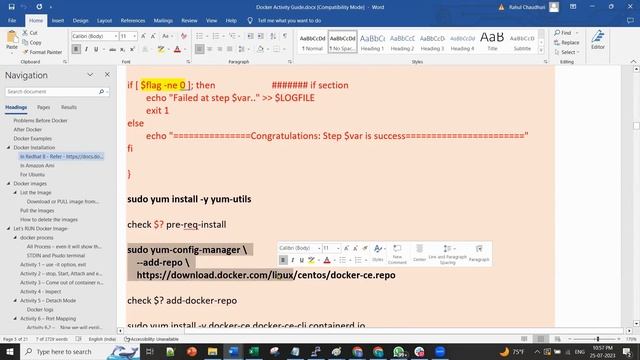The image size is (640, 360).
Task: Toggle Underline in floating mini toolbar
Action: coord(302,260)
